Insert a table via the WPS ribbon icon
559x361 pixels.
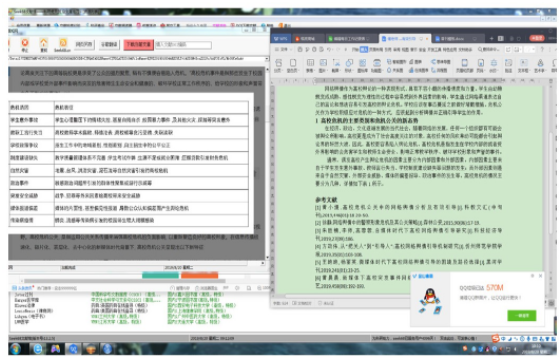tap(310, 63)
